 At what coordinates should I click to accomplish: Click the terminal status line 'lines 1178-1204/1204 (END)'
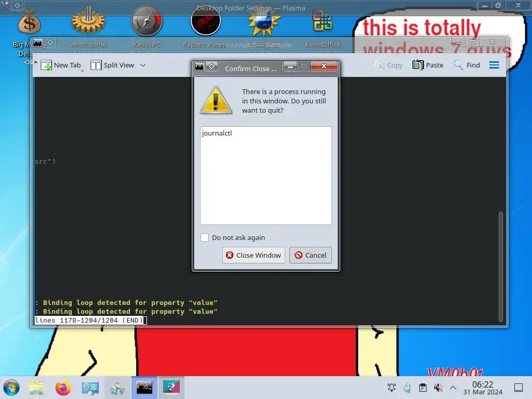click(x=89, y=320)
